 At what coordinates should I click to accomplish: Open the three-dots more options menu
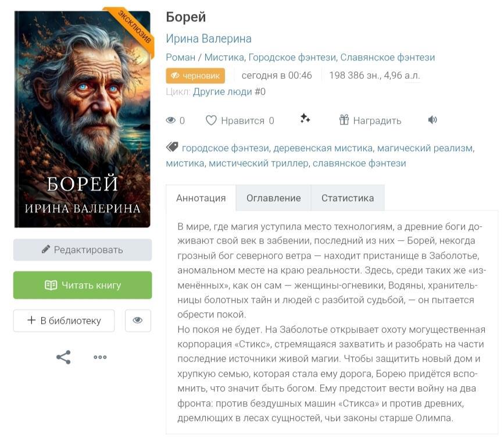[100, 357]
